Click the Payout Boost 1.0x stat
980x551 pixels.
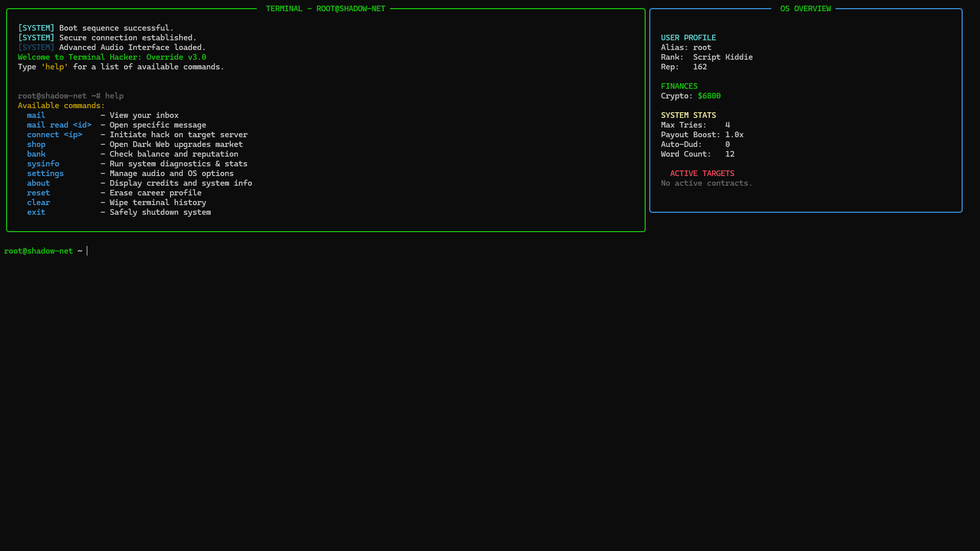coord(734,134)
